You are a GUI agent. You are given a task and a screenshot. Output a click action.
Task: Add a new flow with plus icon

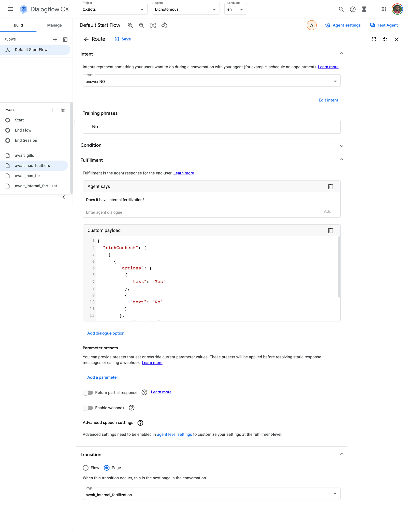coord(55,39)
